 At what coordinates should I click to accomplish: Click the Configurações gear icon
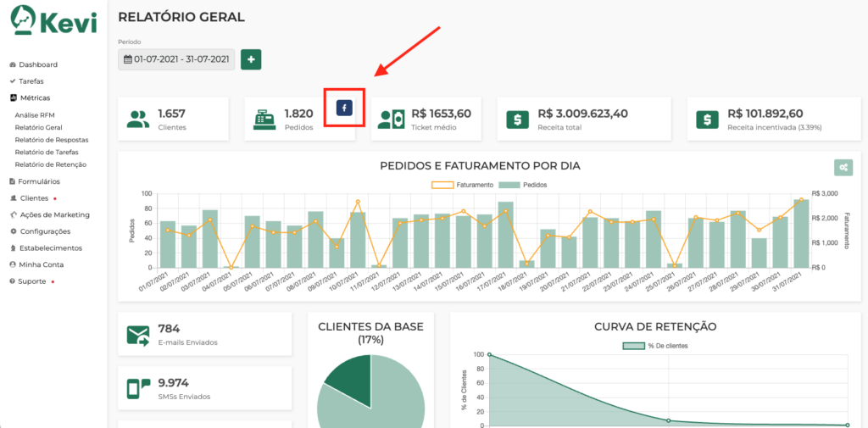point(14,231)
